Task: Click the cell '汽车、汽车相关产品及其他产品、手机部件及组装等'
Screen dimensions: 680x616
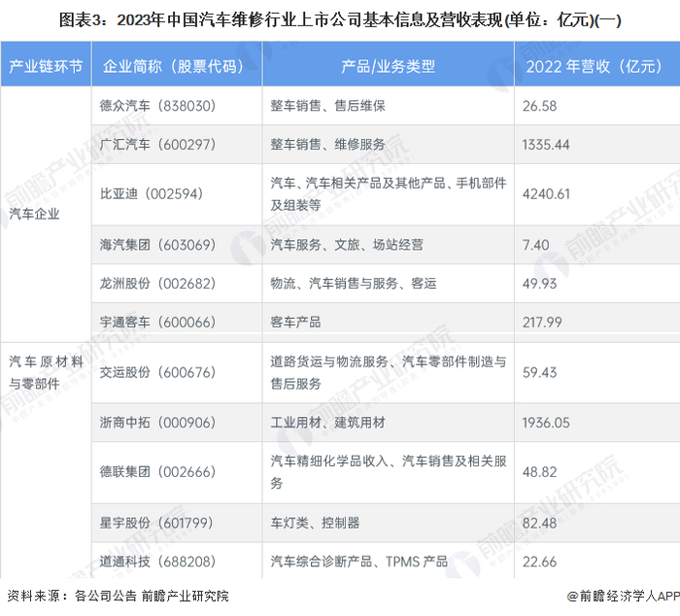Action: (389, 193)
